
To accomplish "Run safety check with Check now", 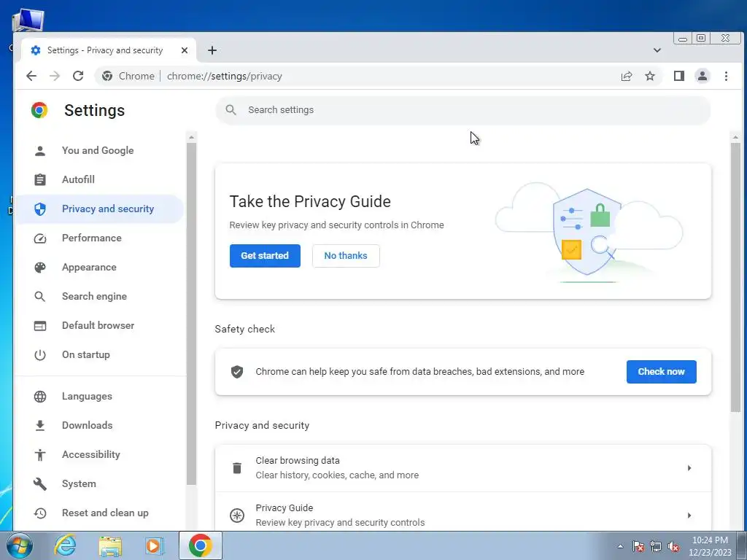I will (661, 372).
